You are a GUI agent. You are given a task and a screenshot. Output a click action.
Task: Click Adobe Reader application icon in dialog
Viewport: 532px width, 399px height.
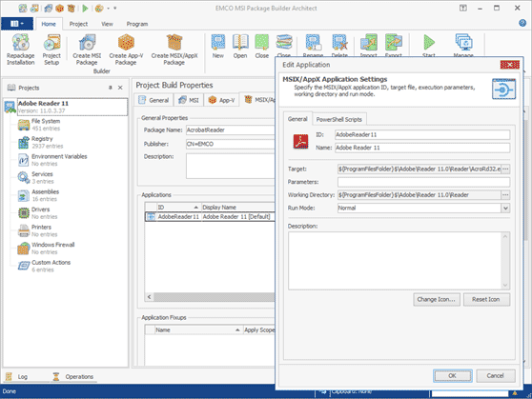coord(300,141)
